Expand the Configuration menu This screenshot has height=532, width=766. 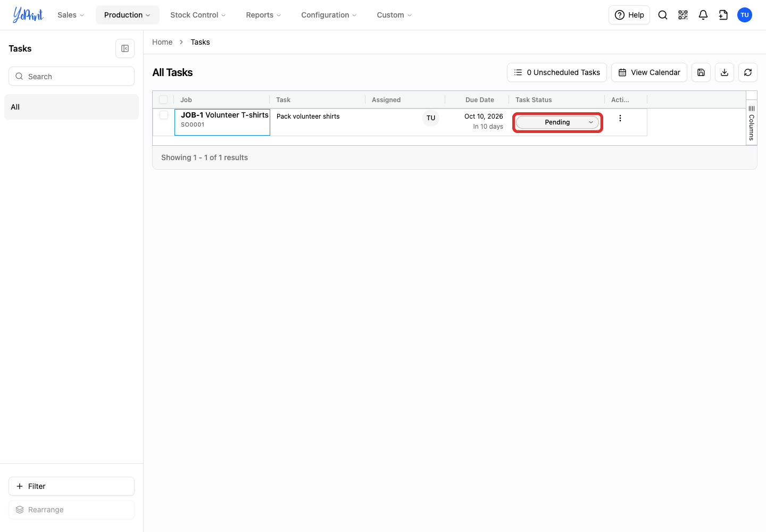(329, 15)
